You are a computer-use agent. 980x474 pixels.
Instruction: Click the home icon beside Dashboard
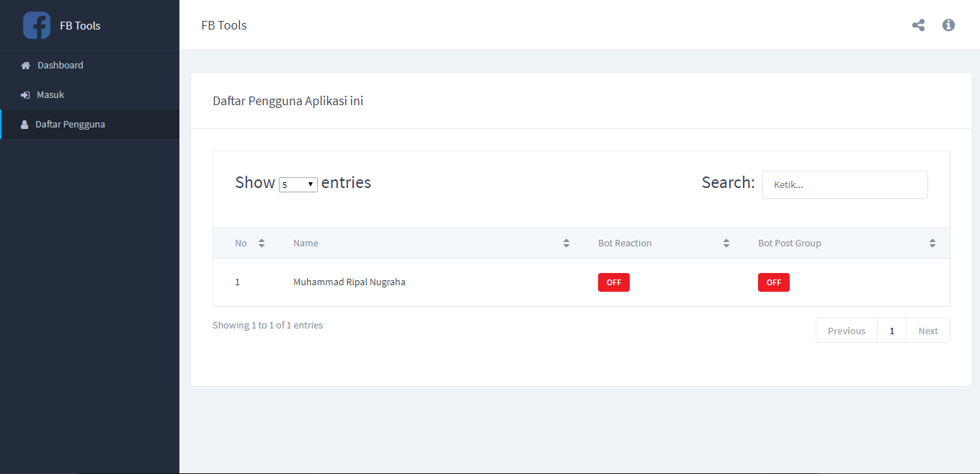(25, 65)
